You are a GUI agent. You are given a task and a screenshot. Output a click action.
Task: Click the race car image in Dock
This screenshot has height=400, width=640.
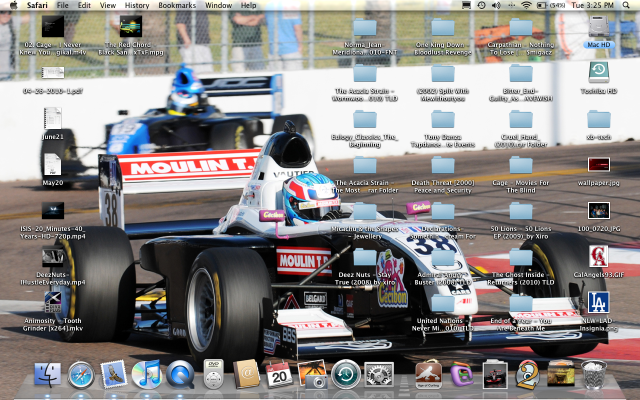[495, 375]
